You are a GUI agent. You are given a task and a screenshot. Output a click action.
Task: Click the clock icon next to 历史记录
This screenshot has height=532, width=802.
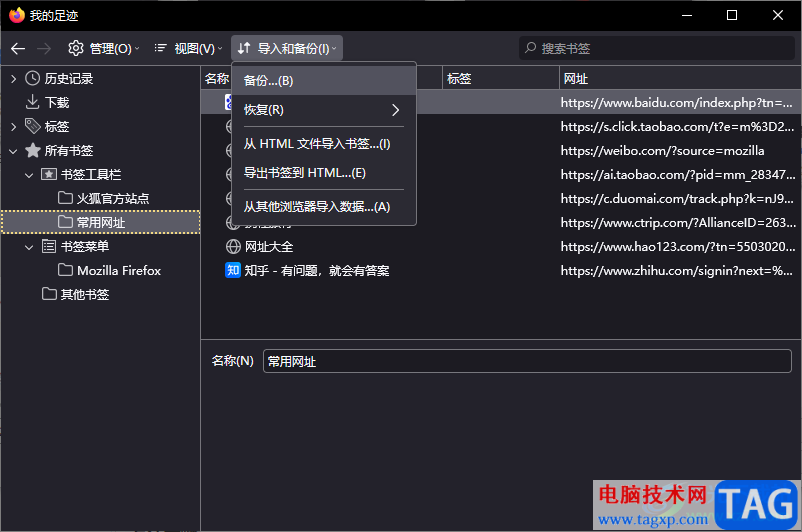click(33, 78)
